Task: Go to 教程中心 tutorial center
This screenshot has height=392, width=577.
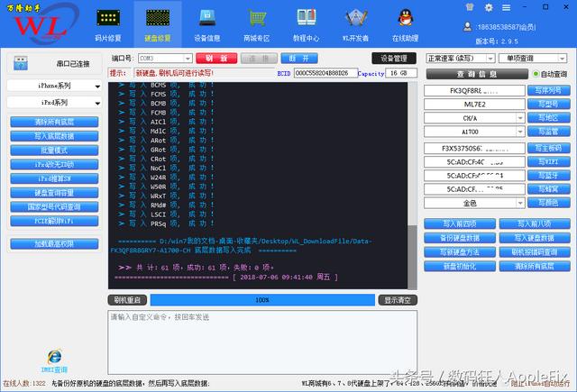Action: pos(306,24)
